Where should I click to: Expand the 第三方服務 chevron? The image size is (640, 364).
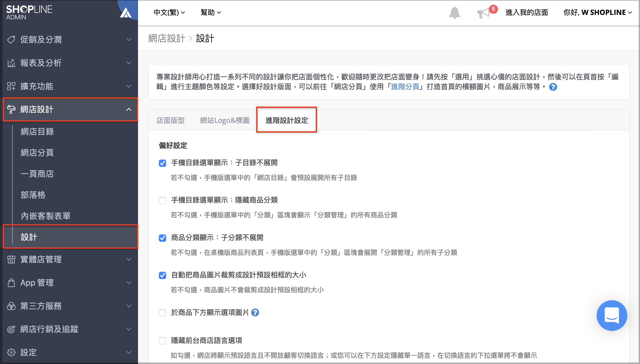click(x=129, y=306)
